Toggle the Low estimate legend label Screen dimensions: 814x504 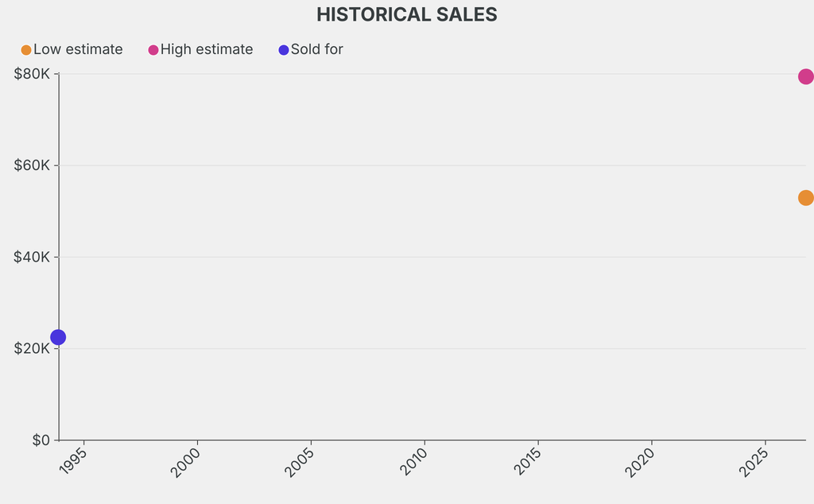(x=78, y=49)
